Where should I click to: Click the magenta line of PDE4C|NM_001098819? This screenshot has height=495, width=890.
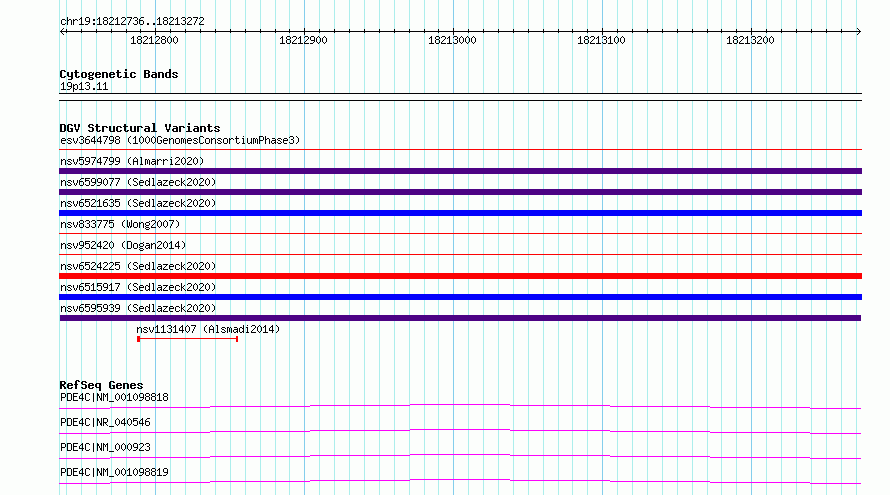[x=460, y=481]
